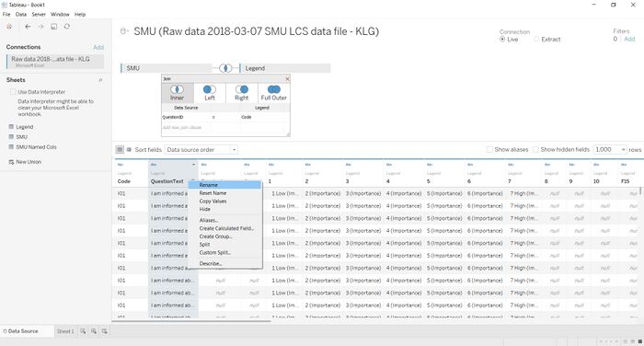Click the search magnifier icon next to Sheets

point(100,80)
